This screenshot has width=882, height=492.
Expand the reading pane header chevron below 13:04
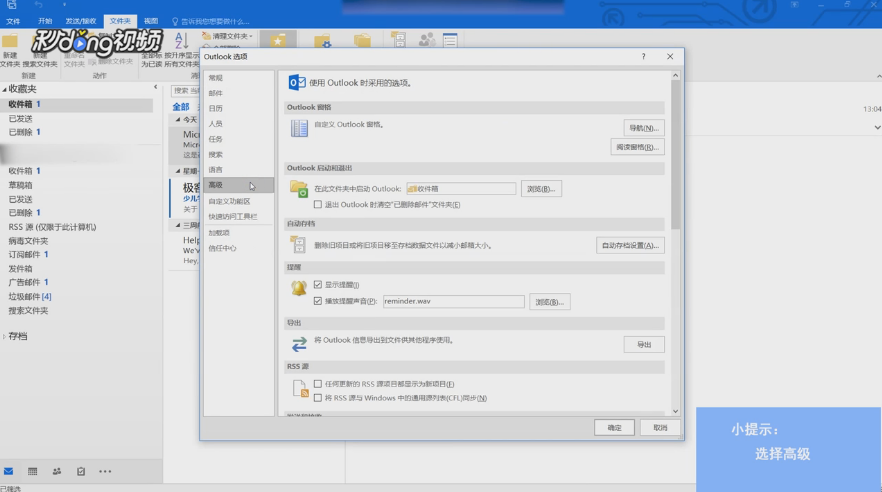pyautogui.click(x=878, y=128)
